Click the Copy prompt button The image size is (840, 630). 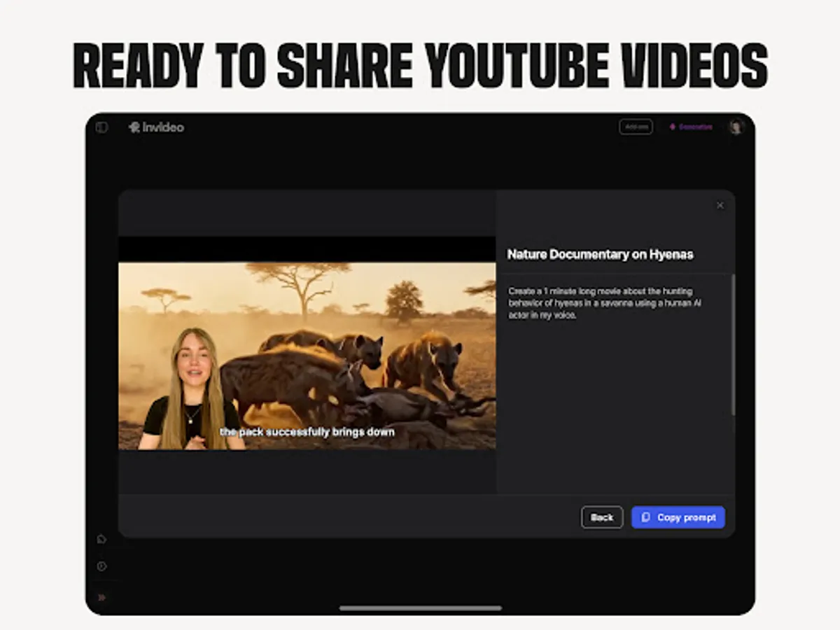pos(678,517)
